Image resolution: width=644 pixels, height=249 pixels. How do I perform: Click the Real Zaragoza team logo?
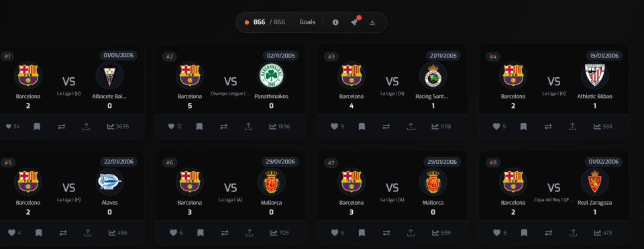tap(595, 182)
